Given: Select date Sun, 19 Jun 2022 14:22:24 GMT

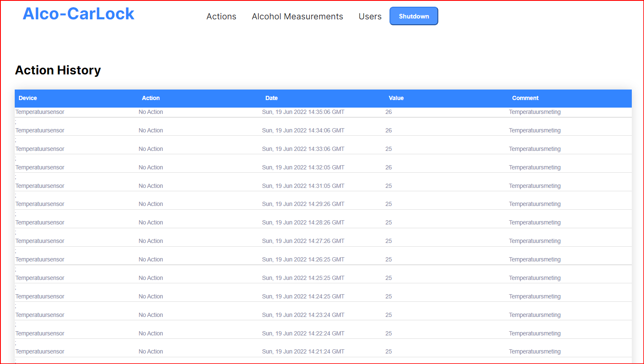Looking at the screenshot, I should (x=303, y=333).
